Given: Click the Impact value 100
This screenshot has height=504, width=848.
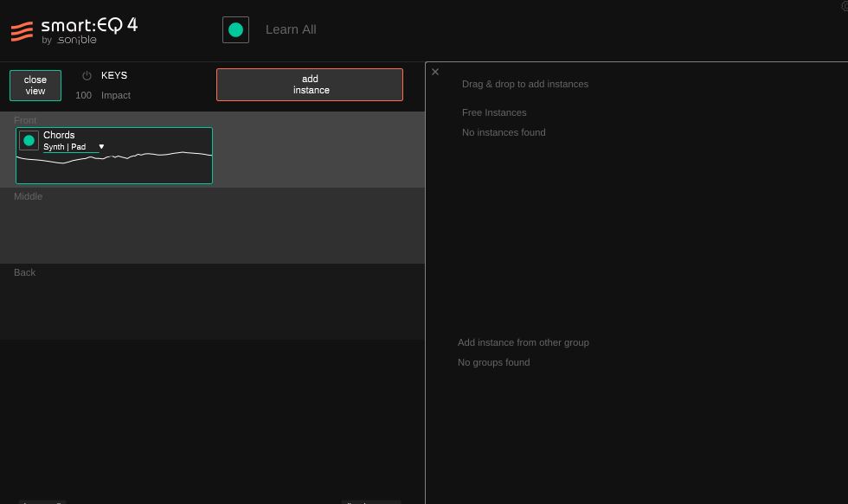Looking at the screenshot, I should (x=83, y=95).
